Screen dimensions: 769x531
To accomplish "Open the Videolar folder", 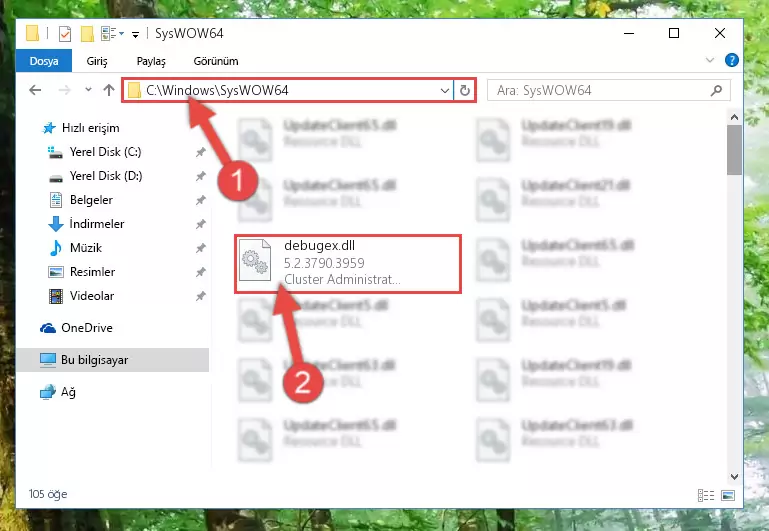I will (x=92, y=296).
